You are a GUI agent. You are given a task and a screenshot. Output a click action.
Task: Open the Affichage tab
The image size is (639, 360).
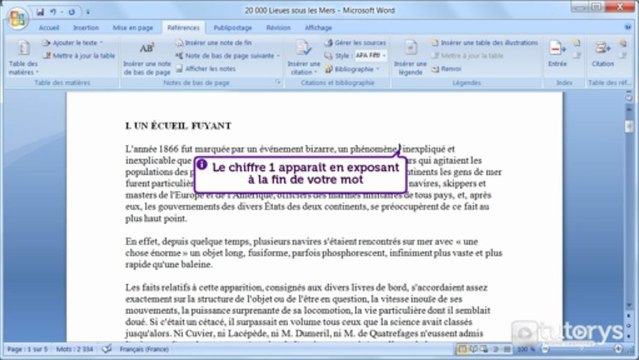coord(318,28)
